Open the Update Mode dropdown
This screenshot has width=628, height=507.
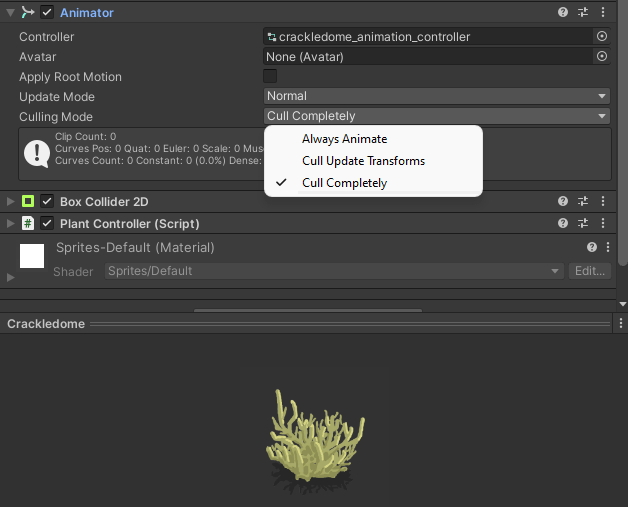click(437, 96)
